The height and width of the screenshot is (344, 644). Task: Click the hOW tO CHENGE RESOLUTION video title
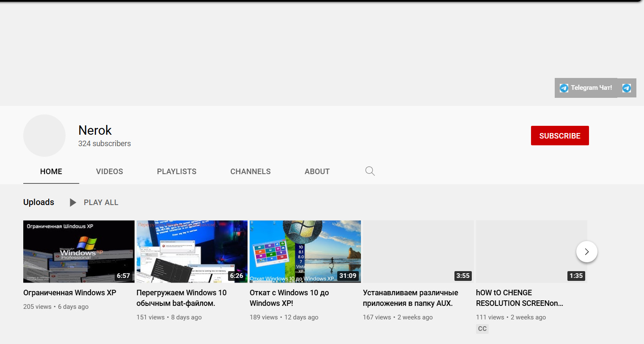519,298
